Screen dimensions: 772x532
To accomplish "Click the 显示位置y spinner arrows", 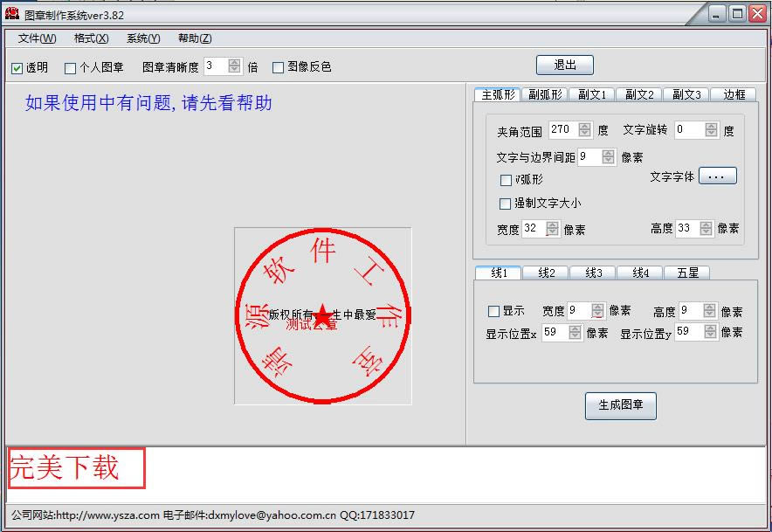I will [710, 331].
